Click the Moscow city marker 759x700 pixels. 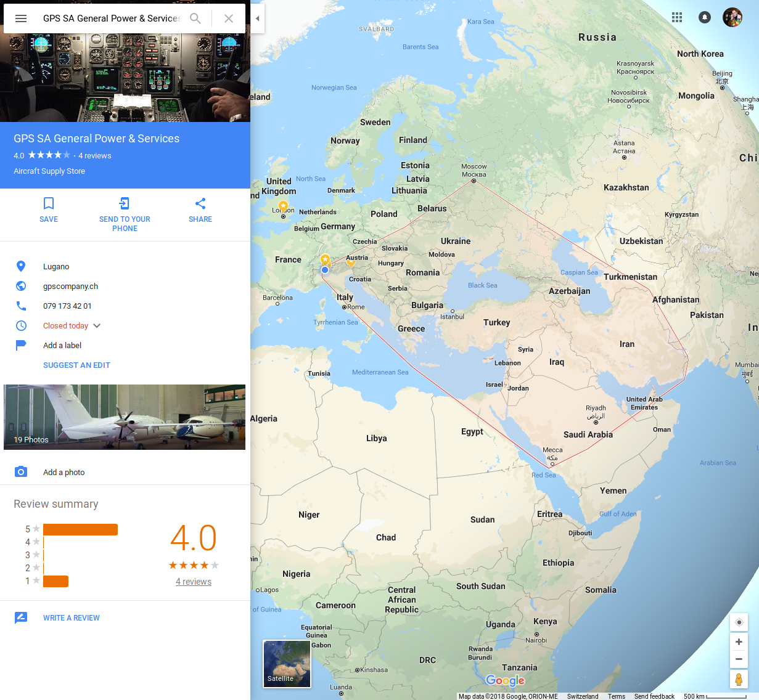[x=474, y=181]
